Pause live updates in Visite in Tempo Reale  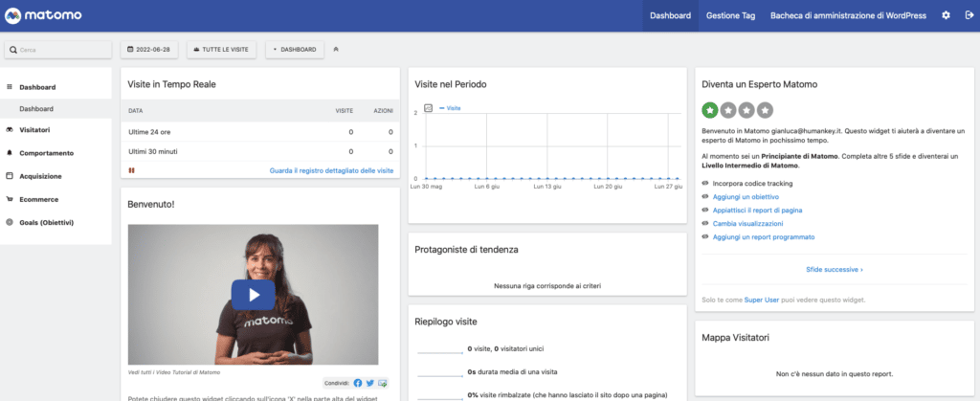point(132,170)
